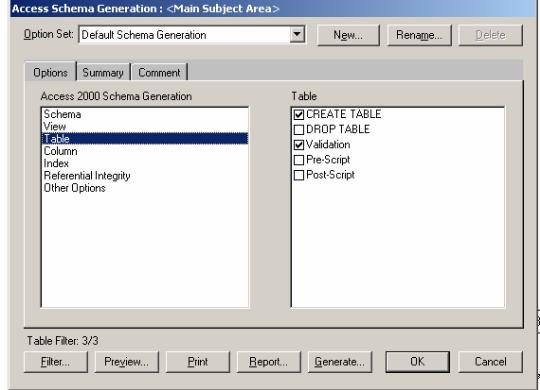This screenshot has height=390, width=540.
Task: Click the Cancel button
Action: [490, 362]
